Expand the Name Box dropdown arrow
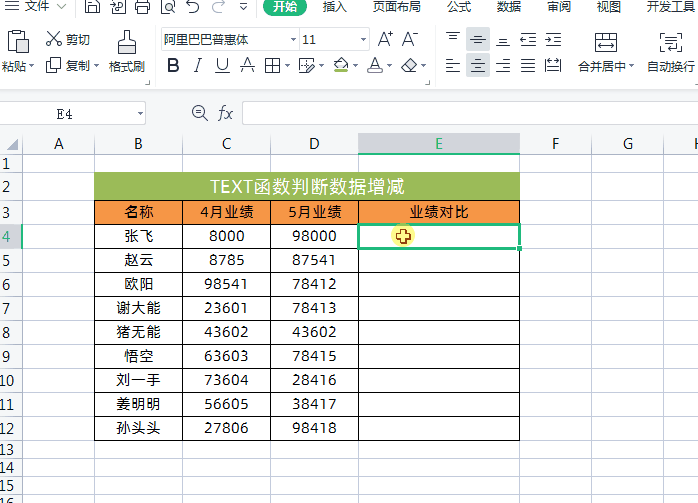 (x=139, y=114)
